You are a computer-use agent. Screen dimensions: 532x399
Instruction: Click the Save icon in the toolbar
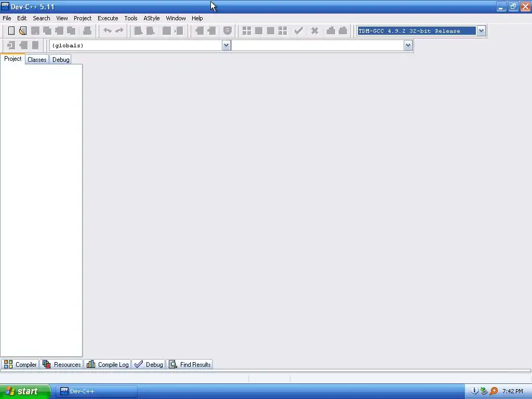35,31
